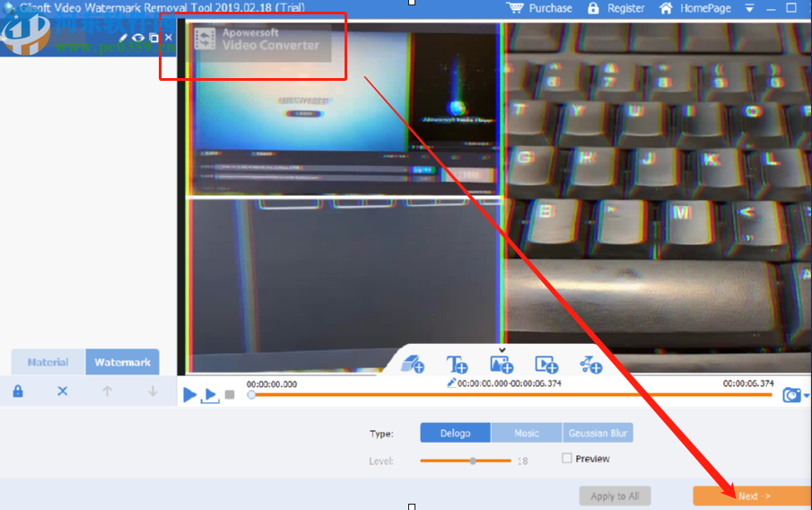Click the copy icon on the watermark item
Image resolution: width=812 pixels, height=510 pixels.
pyautogui.click(x=153, y=38)
